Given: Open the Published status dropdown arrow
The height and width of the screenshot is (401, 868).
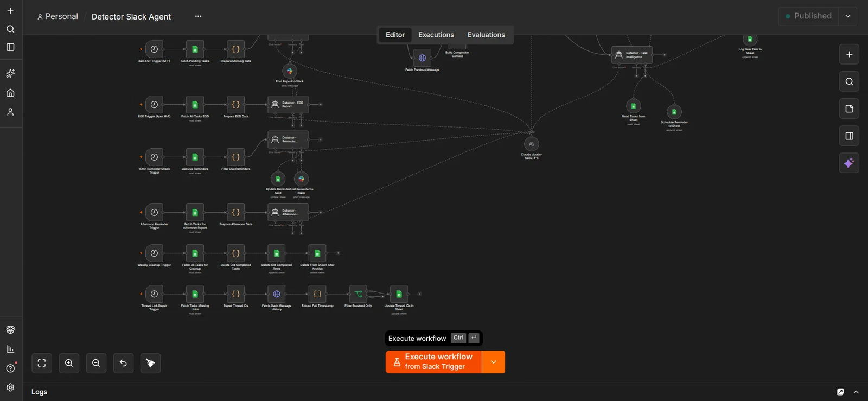Looking at the screenshot, I should [x=848, y=16].
